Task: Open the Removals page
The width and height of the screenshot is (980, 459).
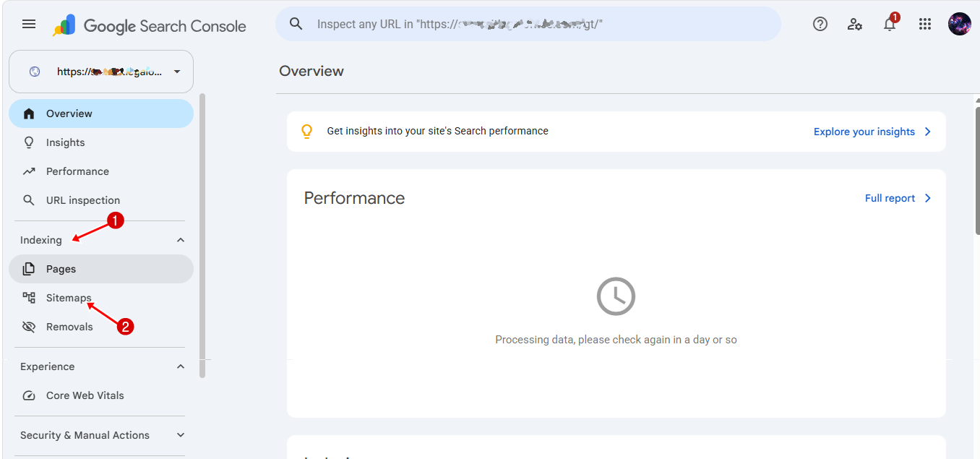Action: click(101, 327)
